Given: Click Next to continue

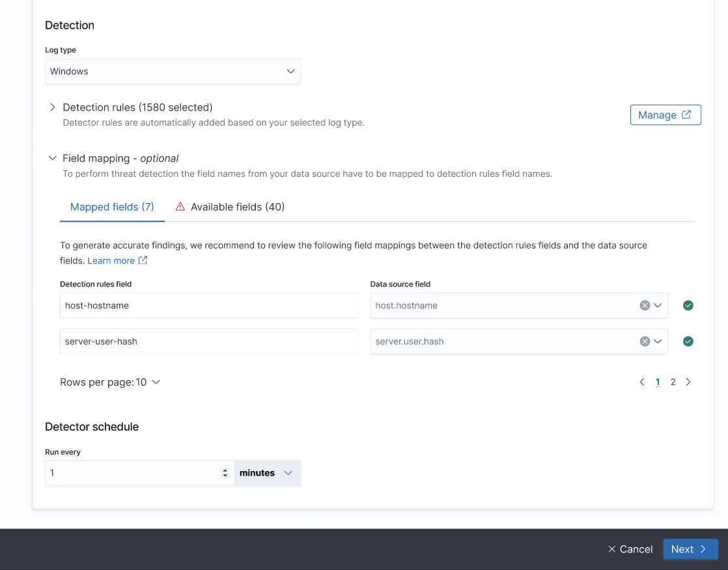Looking at the screenshot, I should tap(690, 549).
